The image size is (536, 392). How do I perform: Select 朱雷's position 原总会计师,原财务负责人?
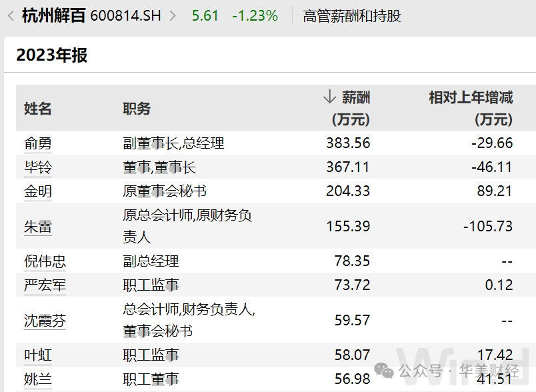(187, 226)
